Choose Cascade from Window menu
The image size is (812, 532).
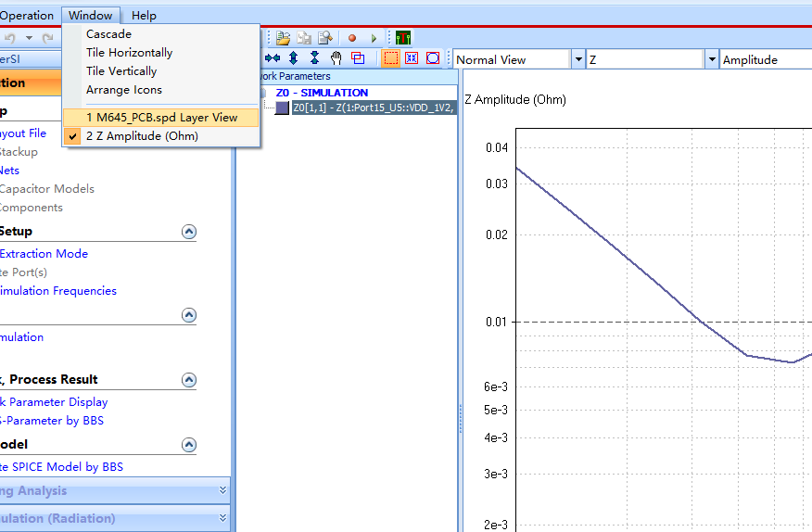coord(160,33)
